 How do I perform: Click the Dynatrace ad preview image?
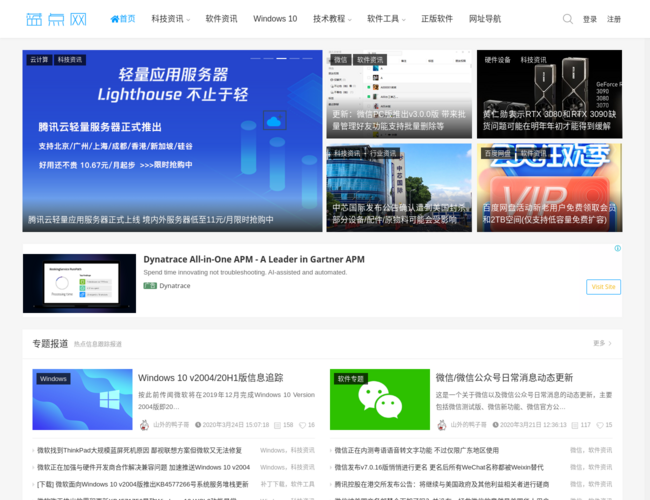(79, 283)
